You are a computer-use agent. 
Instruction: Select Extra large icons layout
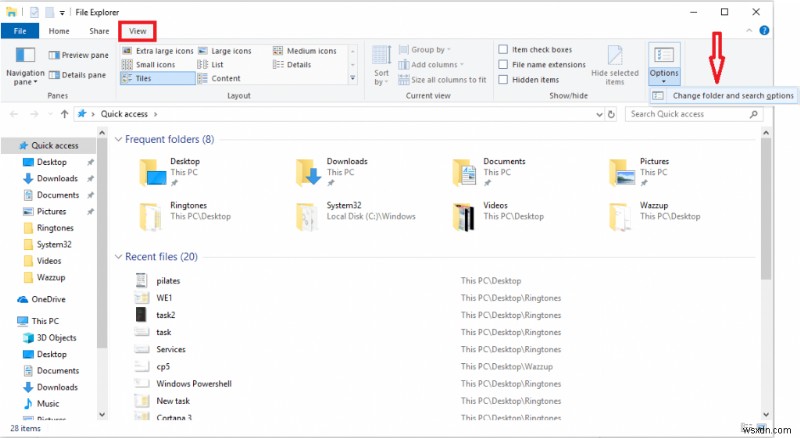158,51
